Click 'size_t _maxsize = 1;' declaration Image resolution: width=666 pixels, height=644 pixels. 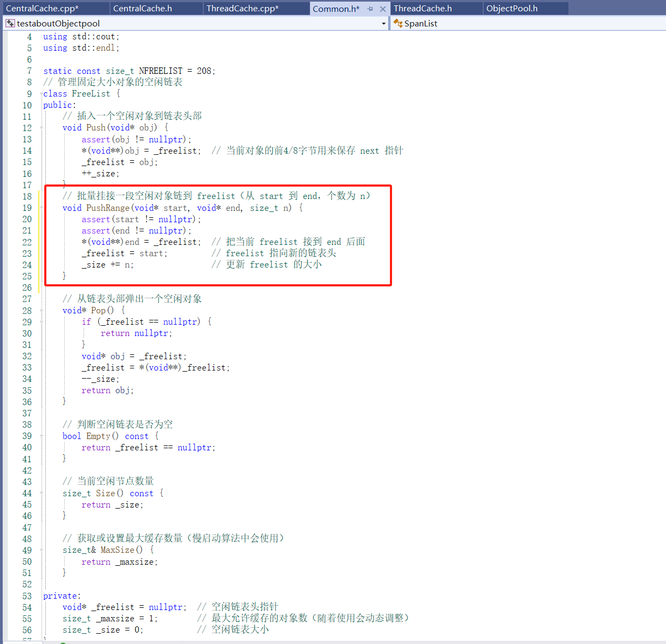pyautogui.click(x=110, y=619)
